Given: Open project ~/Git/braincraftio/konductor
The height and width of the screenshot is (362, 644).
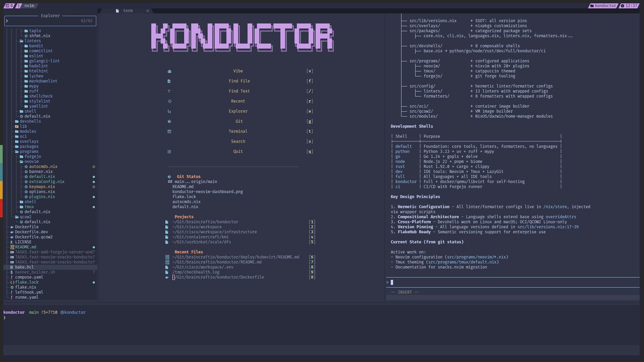Looking at the screenshot, I should click(x=205, y=221).
